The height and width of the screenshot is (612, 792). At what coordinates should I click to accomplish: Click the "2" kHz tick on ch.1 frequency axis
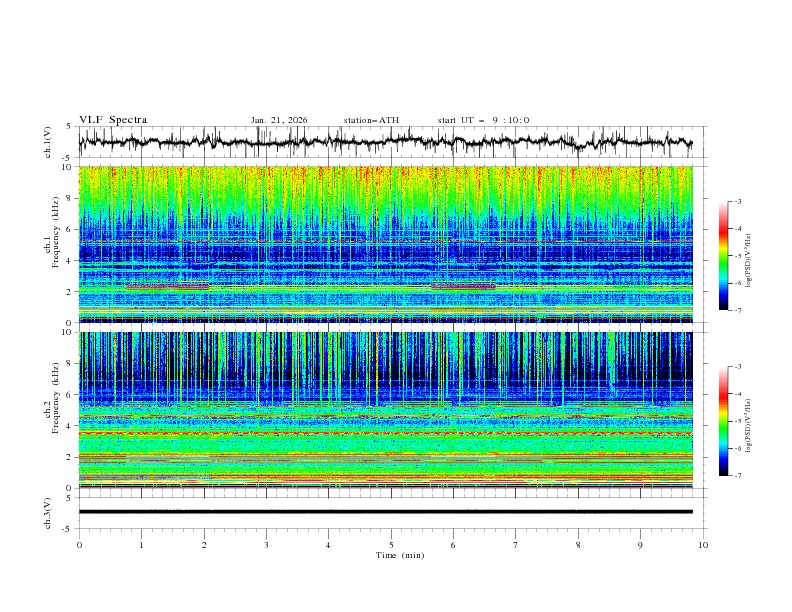click(70, 292)
